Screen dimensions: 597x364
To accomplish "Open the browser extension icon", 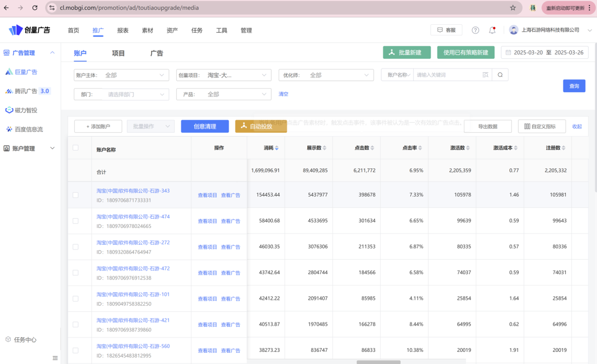I will 533,8.
